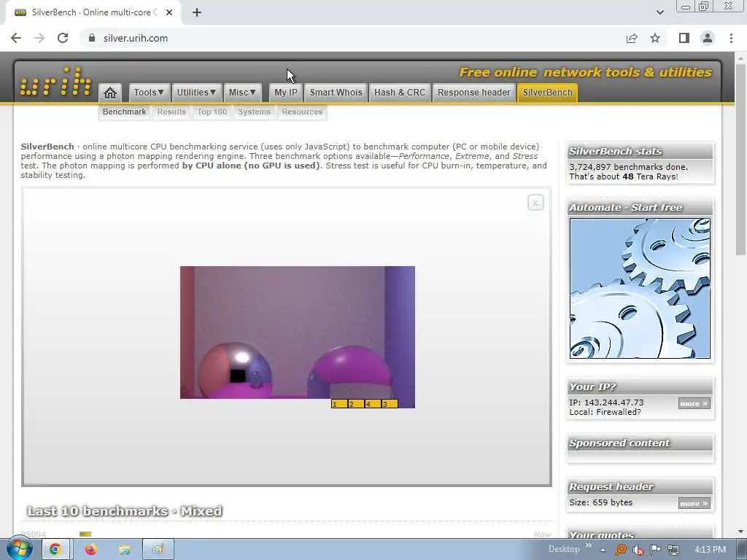This screenshot has width=747, height=560.
Task: Open the Paint taskbar icon
Action: [158, 550]
